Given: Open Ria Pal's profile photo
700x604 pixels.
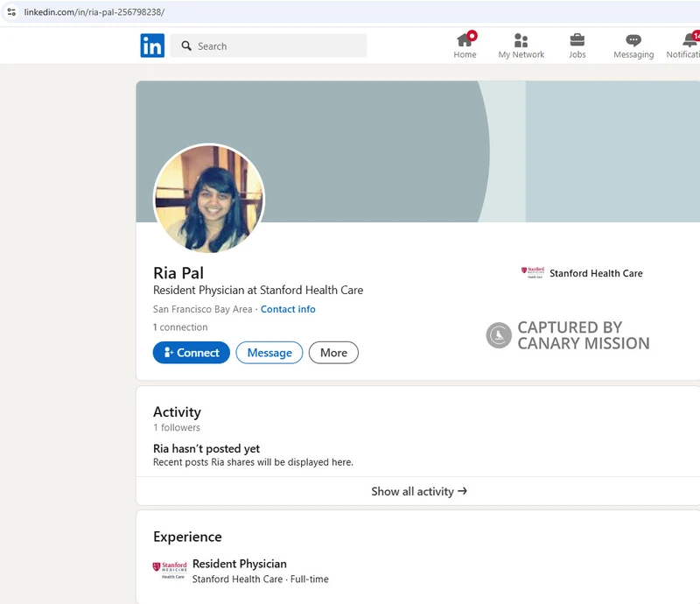Looking at the screenshot, I should [x=209, y=199].
